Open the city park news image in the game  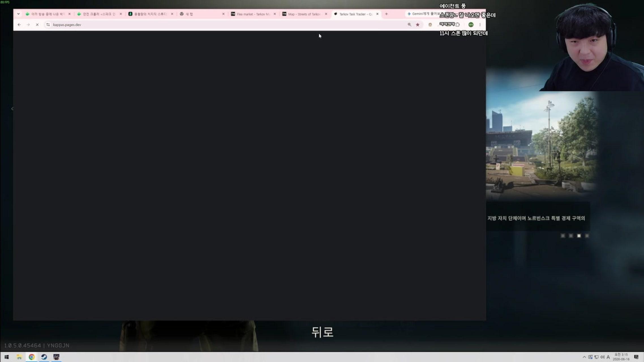541,146
